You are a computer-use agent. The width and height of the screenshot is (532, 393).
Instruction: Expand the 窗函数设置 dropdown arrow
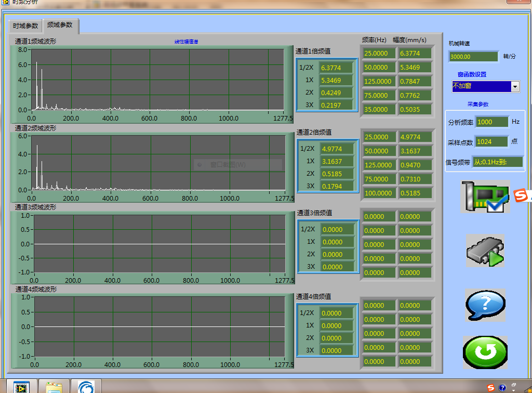[515, 86]
